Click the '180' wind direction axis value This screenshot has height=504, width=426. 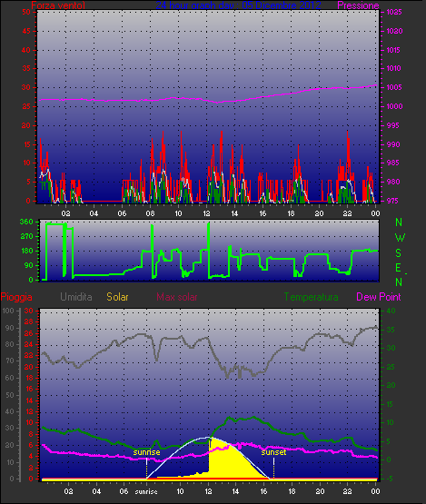click(x=26, y=251)
